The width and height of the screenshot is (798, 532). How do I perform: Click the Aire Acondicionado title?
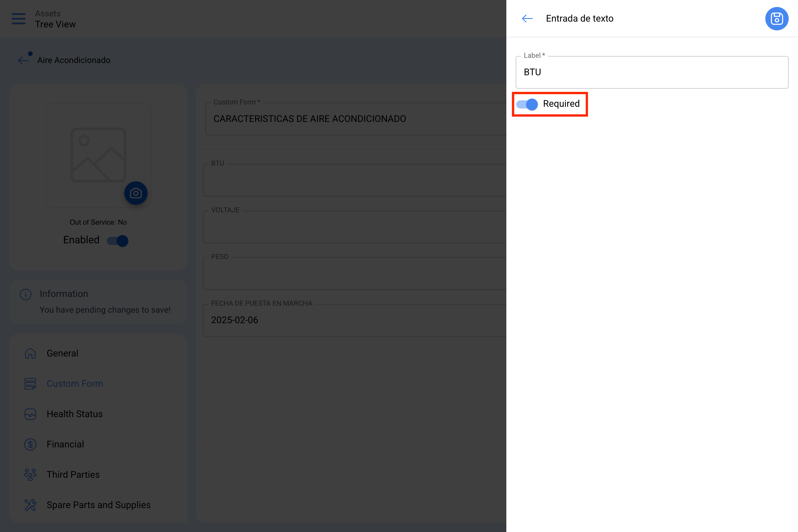pos(74,60)
